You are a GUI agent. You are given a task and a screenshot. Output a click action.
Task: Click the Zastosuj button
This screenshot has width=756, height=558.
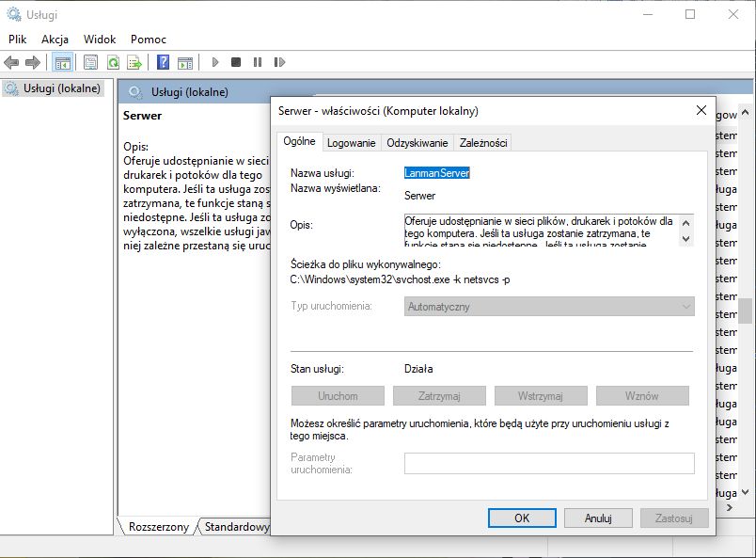674,518
